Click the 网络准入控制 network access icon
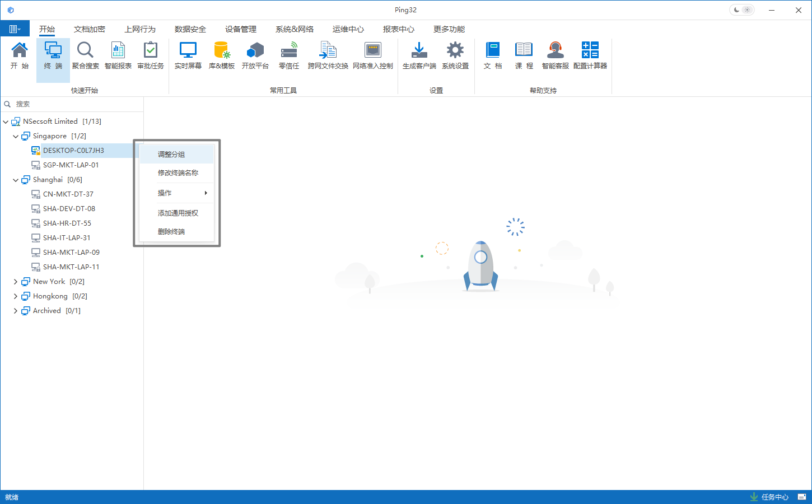This screenshot has width=812, height=504. (x=372, y=55)
